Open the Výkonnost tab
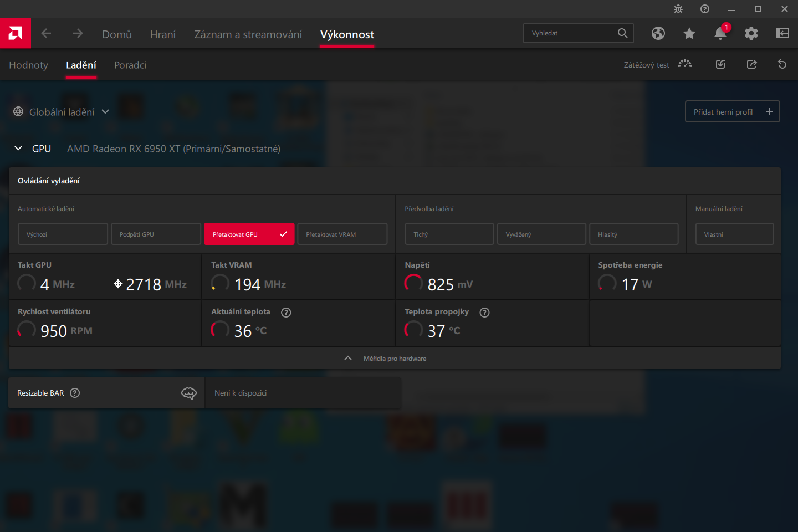This screenshot has height=532, width=798. [x=347, y=34]
